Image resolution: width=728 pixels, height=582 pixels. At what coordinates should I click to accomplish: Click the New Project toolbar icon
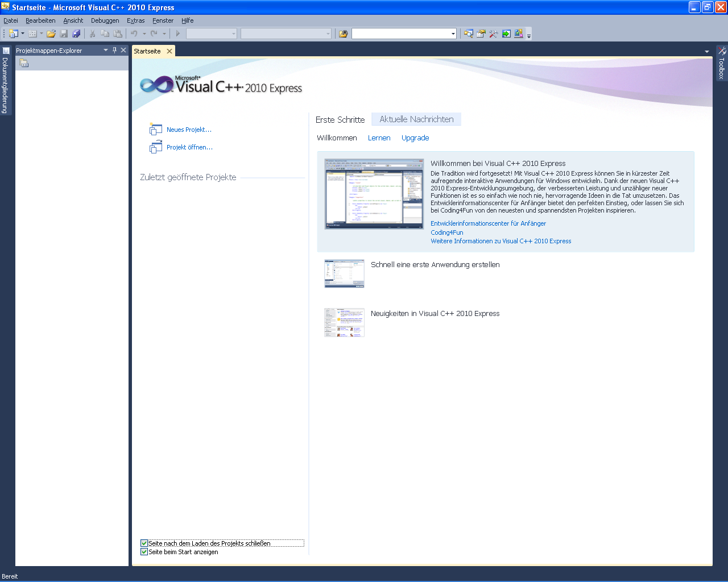click(x=14, y=34)
